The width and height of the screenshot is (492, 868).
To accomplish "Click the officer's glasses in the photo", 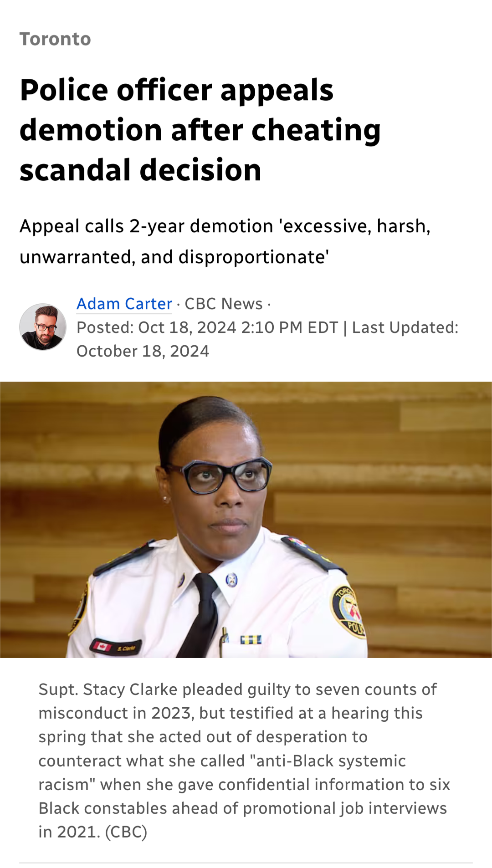I will click(x=218, y=476).
